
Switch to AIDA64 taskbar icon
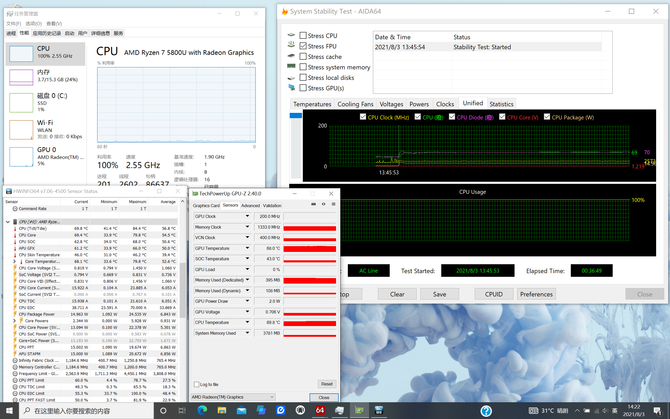click(x=320, y=410)
